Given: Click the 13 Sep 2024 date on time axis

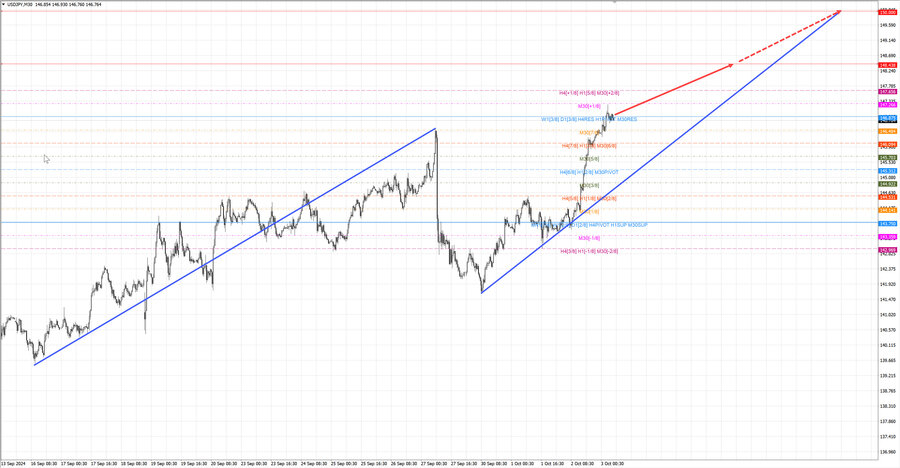Looking at the screenshot, I should click(x=13, y=463).
